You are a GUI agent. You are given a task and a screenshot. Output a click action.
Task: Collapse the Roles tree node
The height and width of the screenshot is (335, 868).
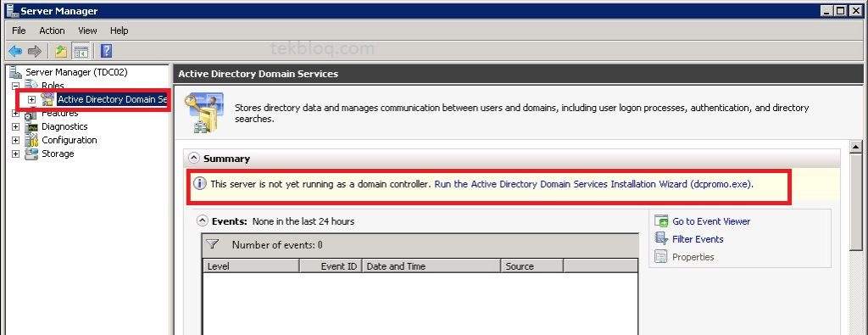pos(15,86)
